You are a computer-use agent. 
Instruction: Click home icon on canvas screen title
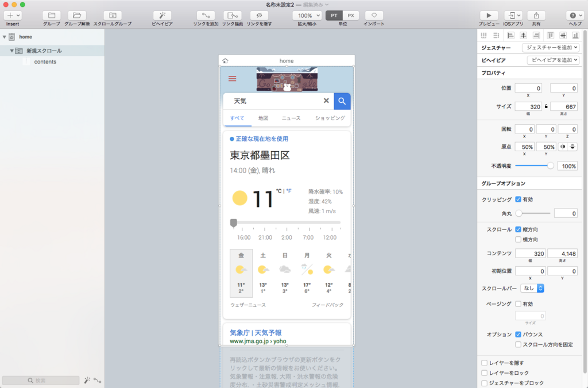225,61
